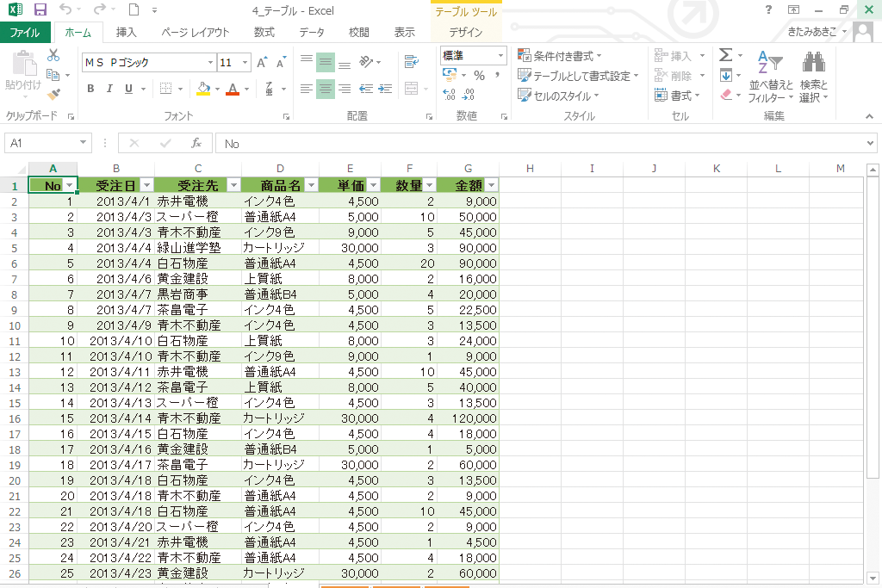This screenshot has width=882, height=588.
Task: Switch to the 数式 tab
Action: [264, 33]
